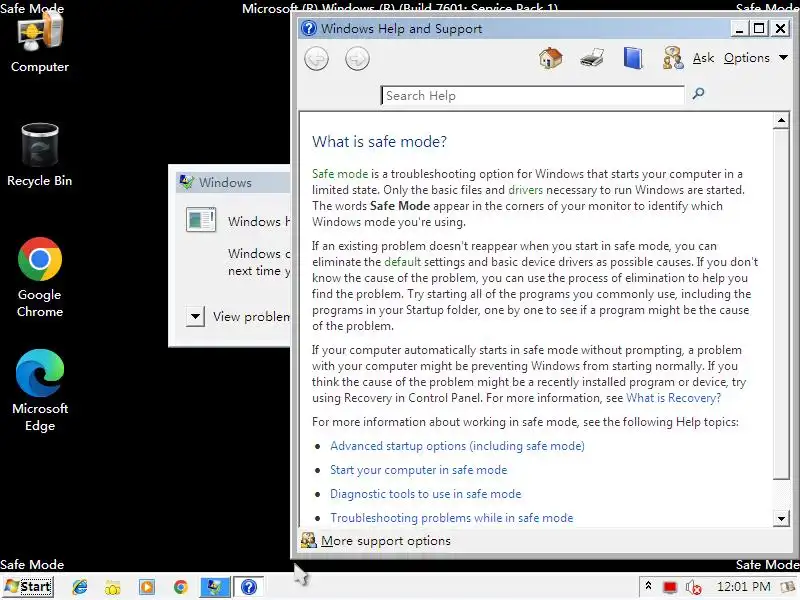Open Windows Explorer folder taskbar icon
Viewport: 800px width, 600px height.
pyautogui.click(x=113, y=587)
